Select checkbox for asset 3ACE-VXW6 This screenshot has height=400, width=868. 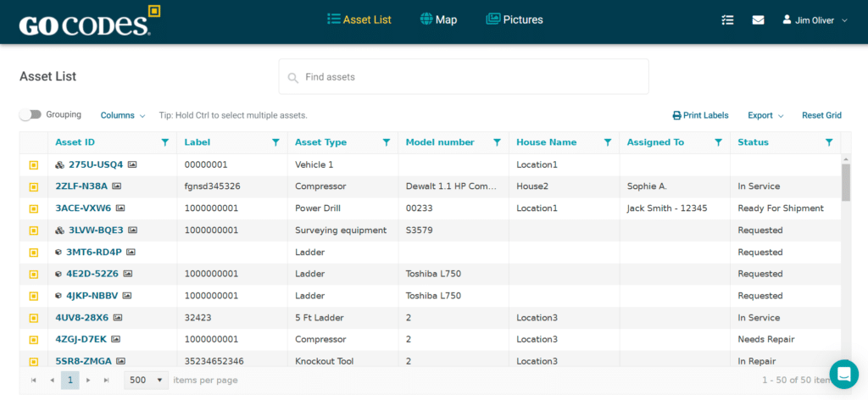[x=34, y=208]
